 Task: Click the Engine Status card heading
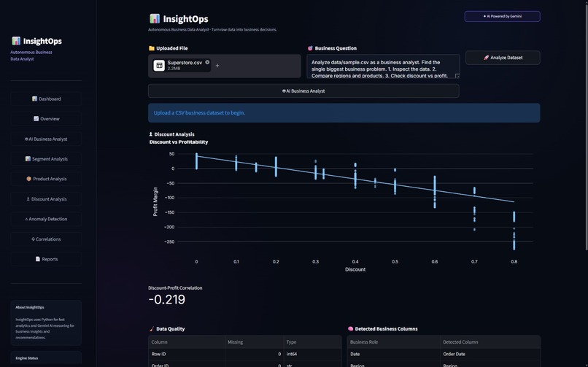(26, 358)
